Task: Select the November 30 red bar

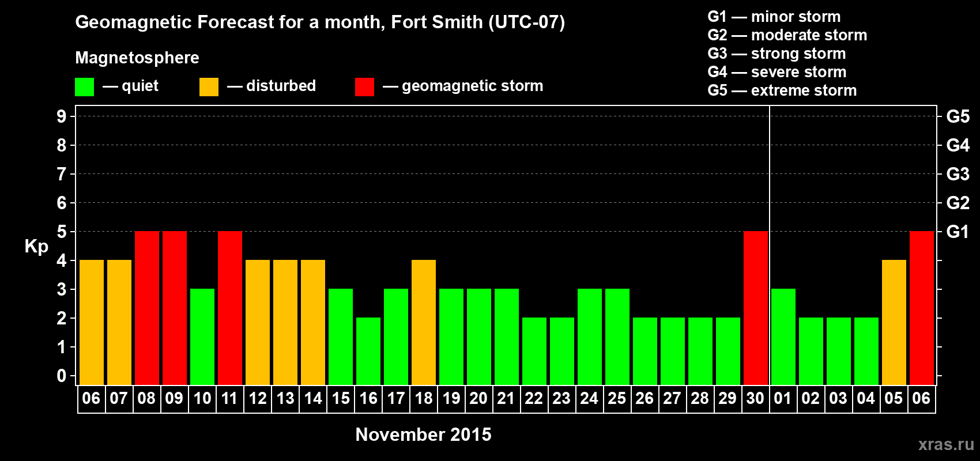Action: click(x=756, y=308)
